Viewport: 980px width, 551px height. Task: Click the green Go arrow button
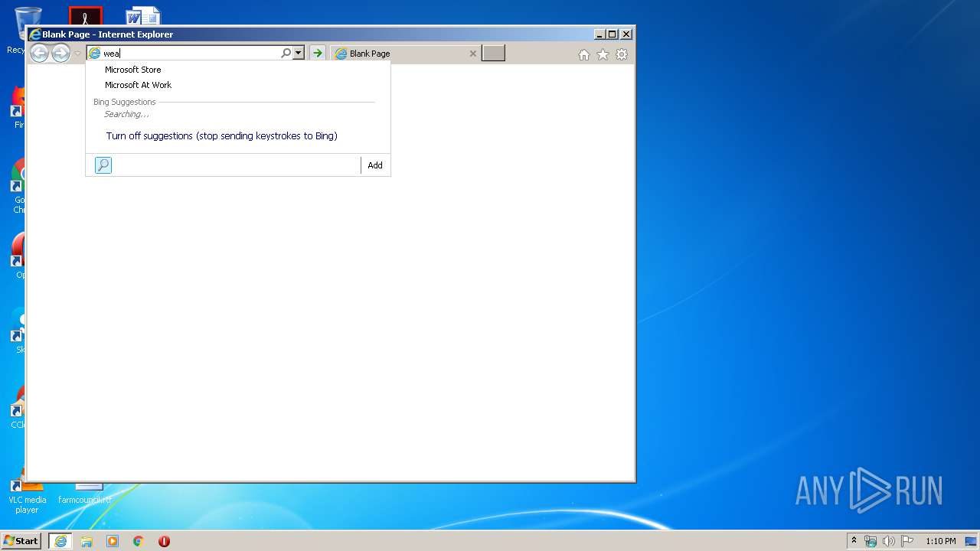[x=317, y=54]
